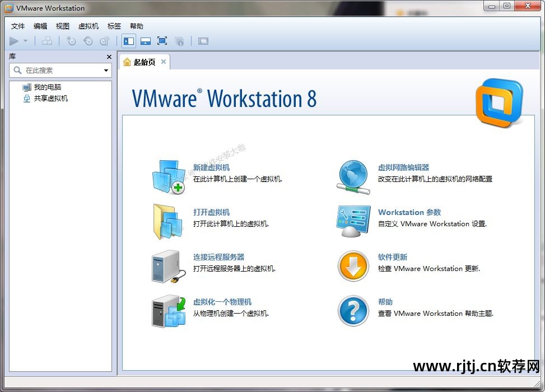545x392 pixels.
Task: Click the 虚拟化一个物理机 link
Action: (222, 302)
